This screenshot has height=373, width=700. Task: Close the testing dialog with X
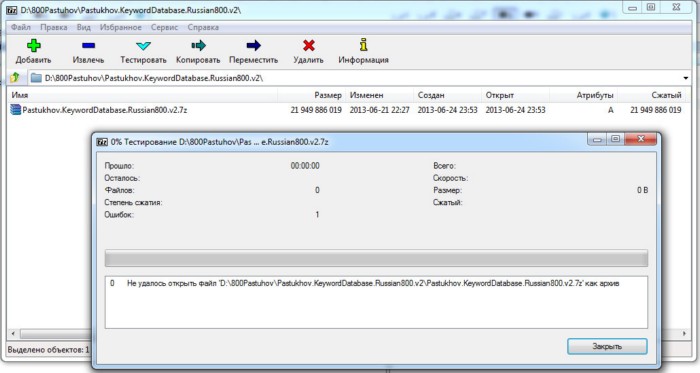641,139
